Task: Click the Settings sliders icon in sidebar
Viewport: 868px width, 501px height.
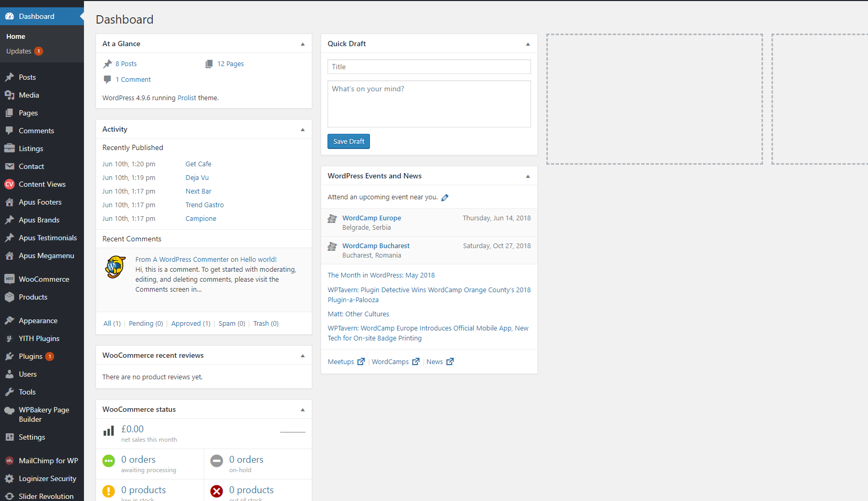Action: coord(9,437)
